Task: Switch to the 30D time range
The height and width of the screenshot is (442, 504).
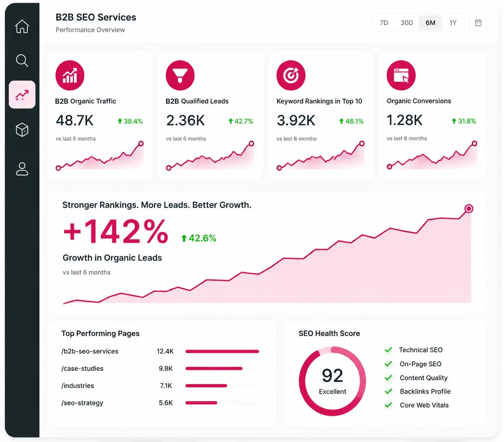Action: pos(407,23)
